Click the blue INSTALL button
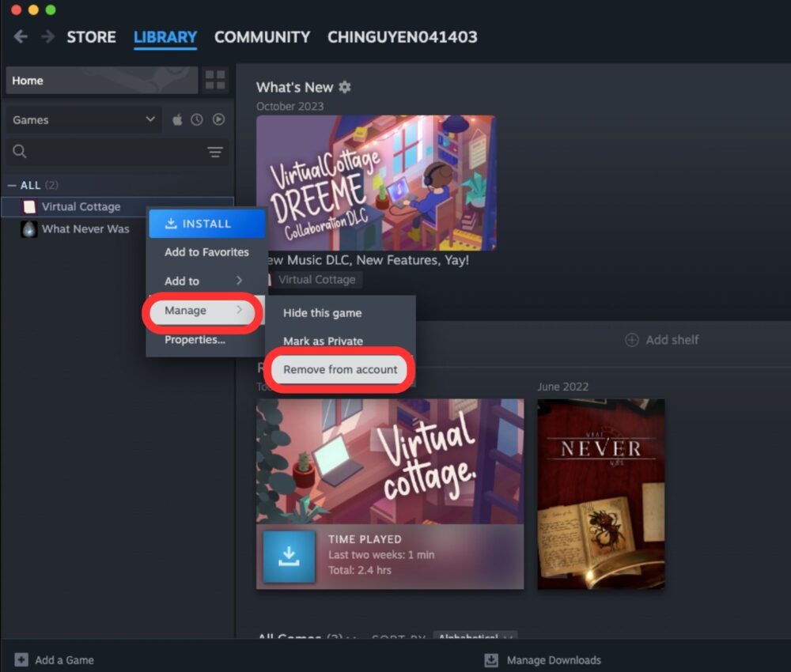Image resolution: width=791 pixels, height=672 pixels. click(x=206, y=224)
